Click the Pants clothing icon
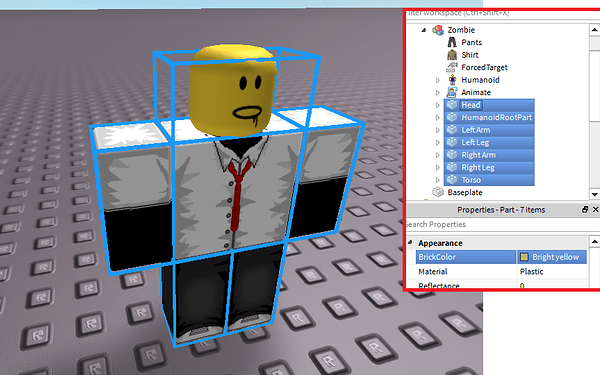Image resolution: width=600 pixels, height=375 pixels. point(452,42)
